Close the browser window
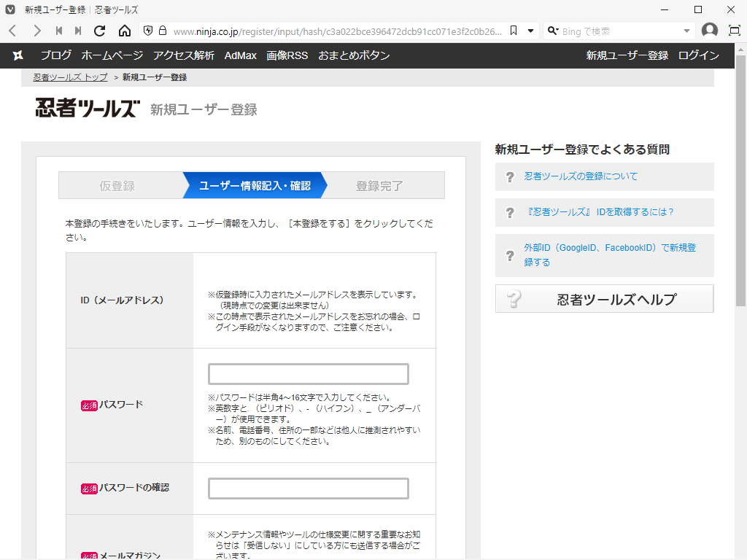The width and height of the screenshot is (747, 560). 731,9
